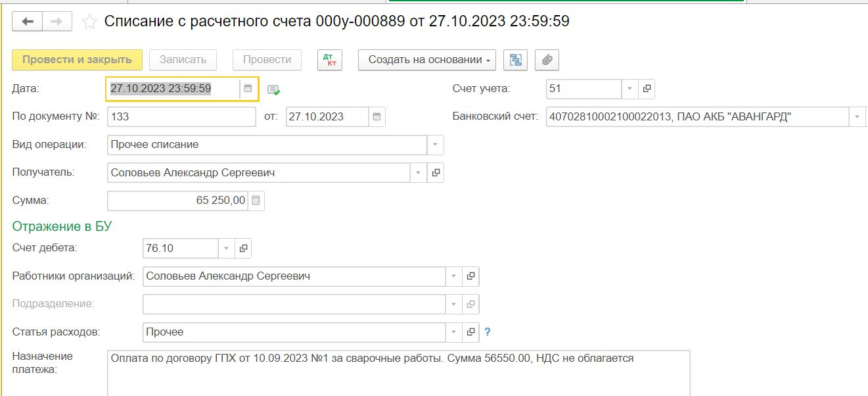
Task: Expand the Получатель dropdown list
Action: click(419, 173)
